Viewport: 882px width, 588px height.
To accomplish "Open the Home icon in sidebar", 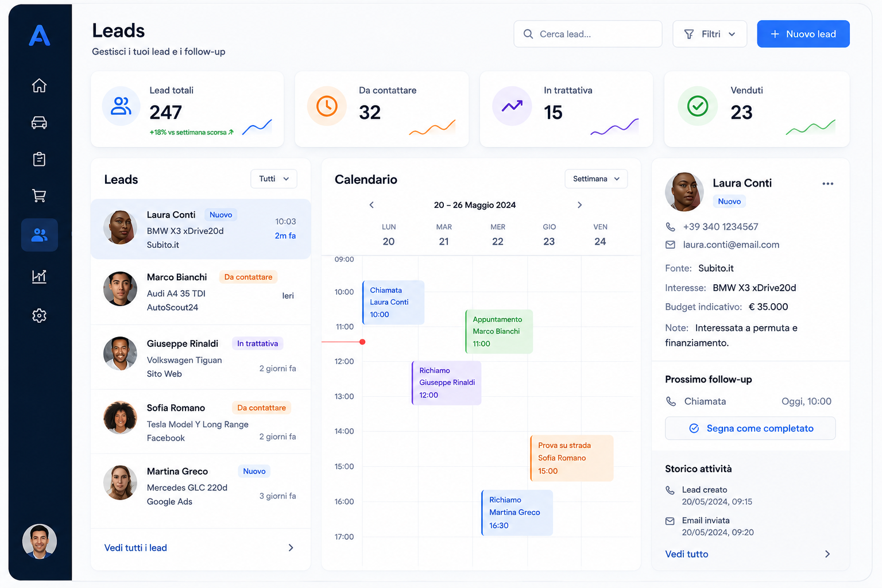I will point(39,86).
